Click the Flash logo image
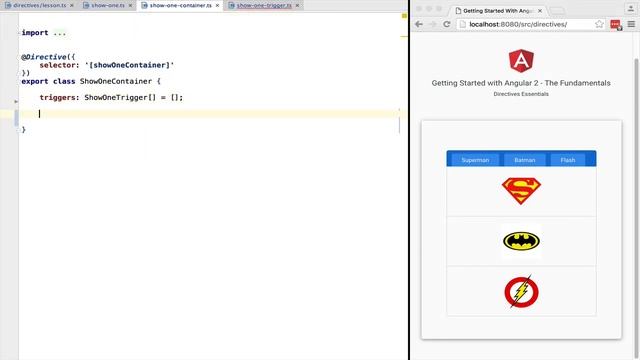 point(521,291)
